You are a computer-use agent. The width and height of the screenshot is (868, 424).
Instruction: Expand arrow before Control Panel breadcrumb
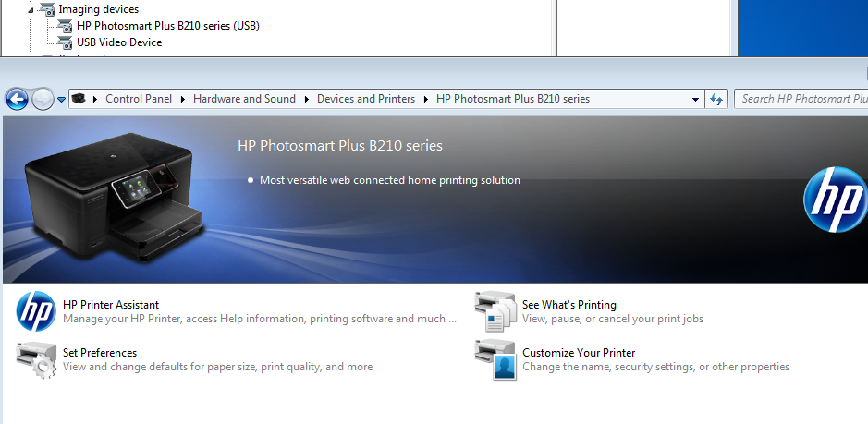tap(95, 100)
